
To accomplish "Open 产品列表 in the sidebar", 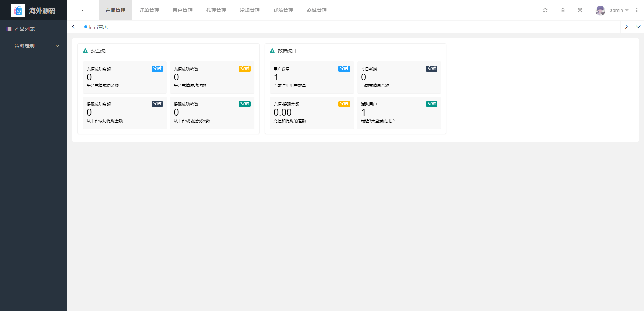I will tap(24, 29).
